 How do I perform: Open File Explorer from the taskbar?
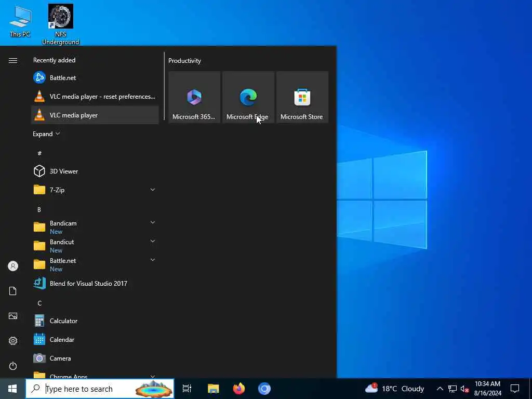pyautogui.click(x=213, y=389)
